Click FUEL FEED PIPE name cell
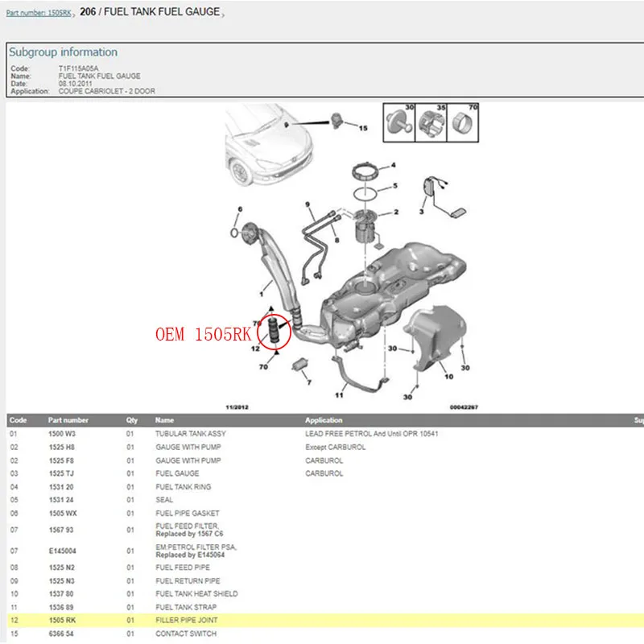The width and height of the screenshot is (644, 644). pos(183,568)
